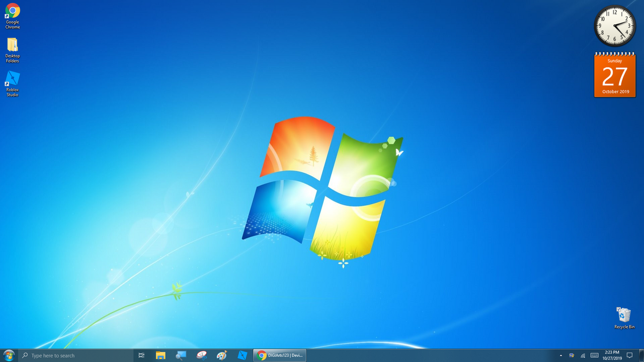Open File Explorer from the taskbar
This screenshot has width=644, height=362.
[x=160, y=355]
